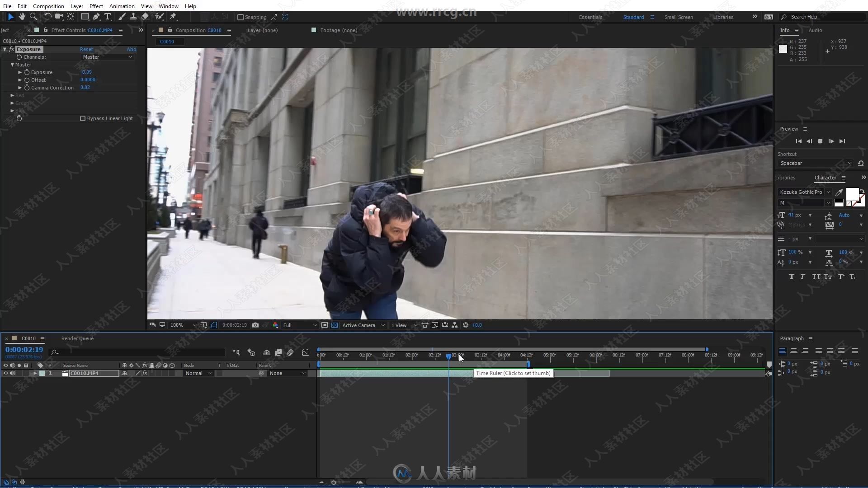The width and height of the screenshot is (868, 488).
Task: Toggle the transparency grid icon
Action: click(x=335, y=325)
